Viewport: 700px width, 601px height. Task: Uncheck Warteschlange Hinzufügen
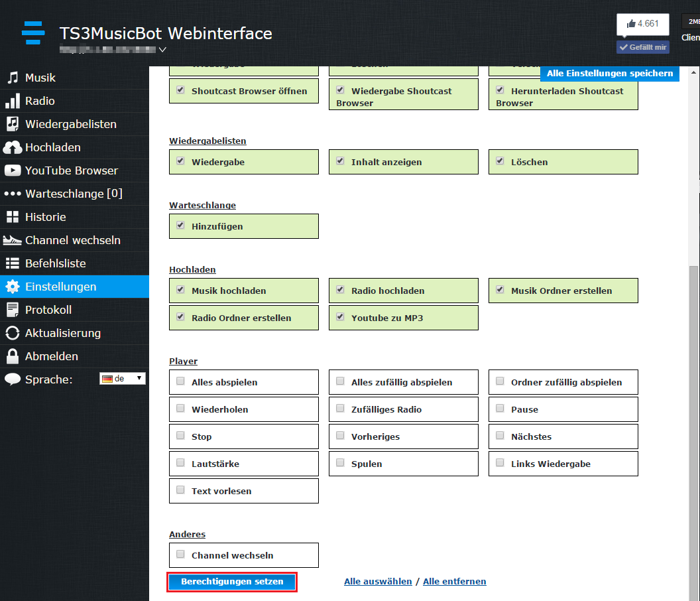point(180,225)
